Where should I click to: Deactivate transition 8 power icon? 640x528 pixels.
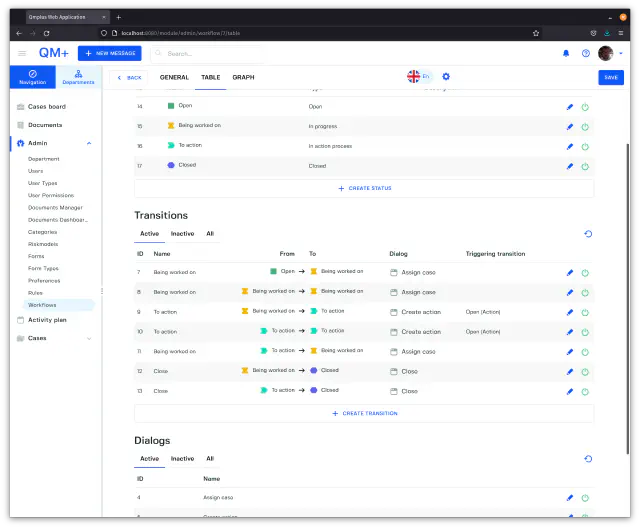coord(585,293)
